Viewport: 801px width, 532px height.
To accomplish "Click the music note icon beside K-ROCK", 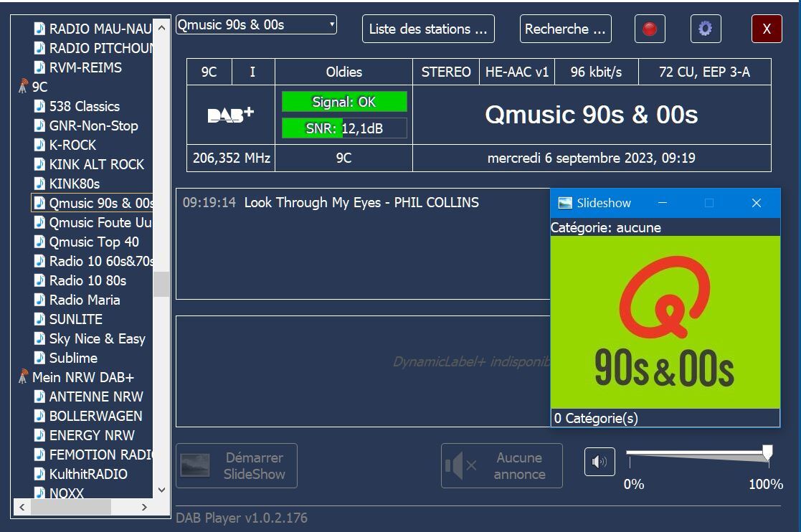I will pos(39,145).
